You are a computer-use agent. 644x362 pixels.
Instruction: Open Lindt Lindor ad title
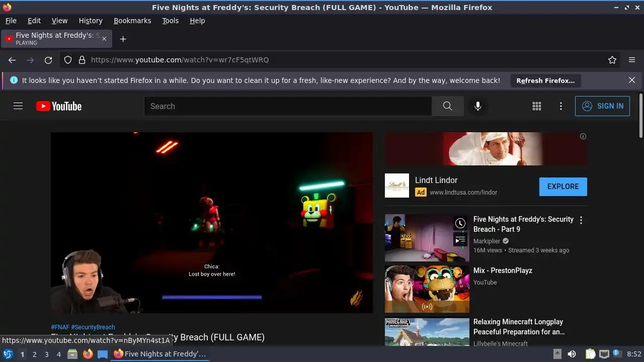(x=436, y=180)
